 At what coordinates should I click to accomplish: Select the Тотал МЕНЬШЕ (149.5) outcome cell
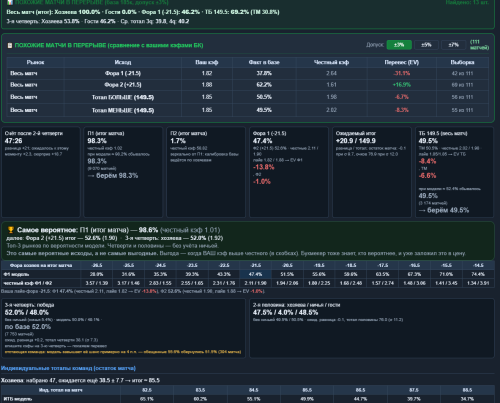123,110
